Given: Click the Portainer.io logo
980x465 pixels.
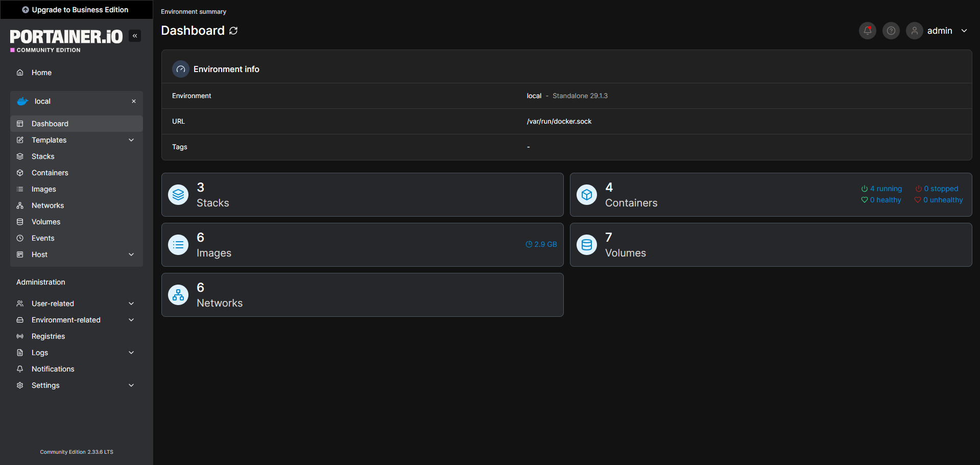Looking at the screenshot, I should (66, 40).
